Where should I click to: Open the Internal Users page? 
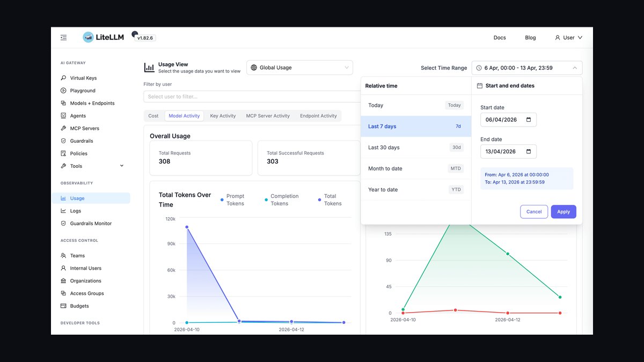click(91, 268)
